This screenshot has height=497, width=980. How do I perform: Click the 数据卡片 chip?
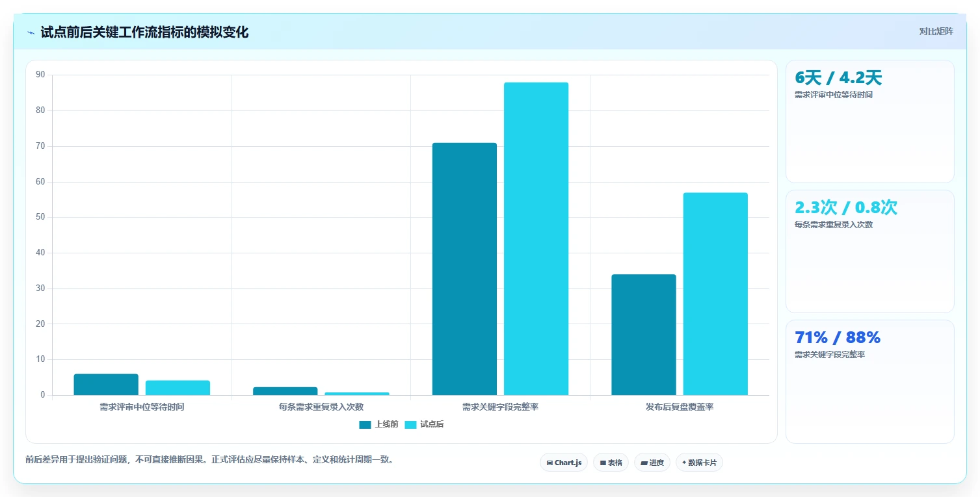coord(699,463)
